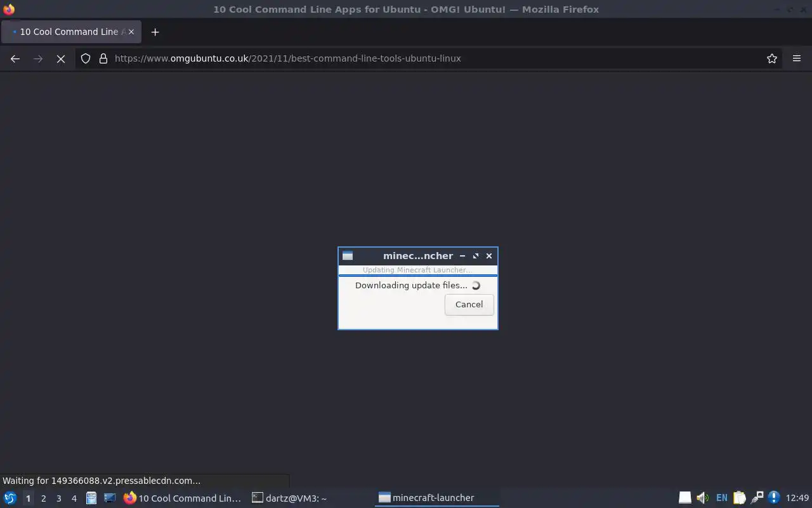Switch to workspace 4

point(74,498)
